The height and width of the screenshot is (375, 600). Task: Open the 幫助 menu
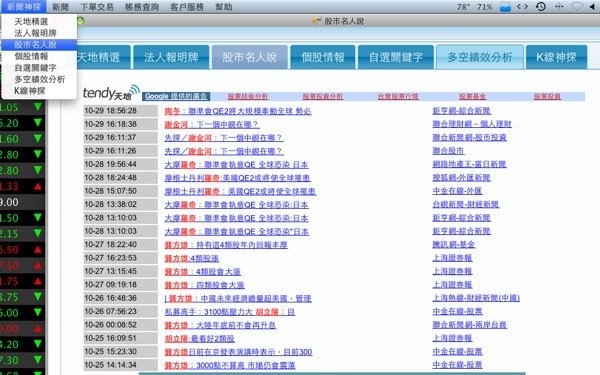pyautogui.click(x=223, y=7)
